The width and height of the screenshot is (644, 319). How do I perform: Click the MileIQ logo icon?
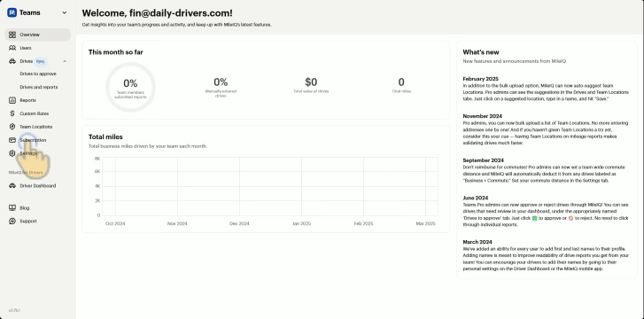point(12,12)
